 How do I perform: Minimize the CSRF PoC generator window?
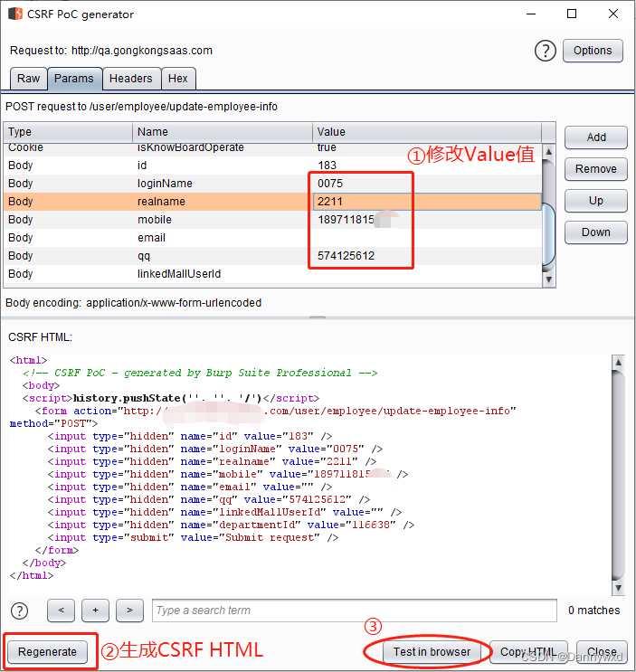tap(531, 14)
